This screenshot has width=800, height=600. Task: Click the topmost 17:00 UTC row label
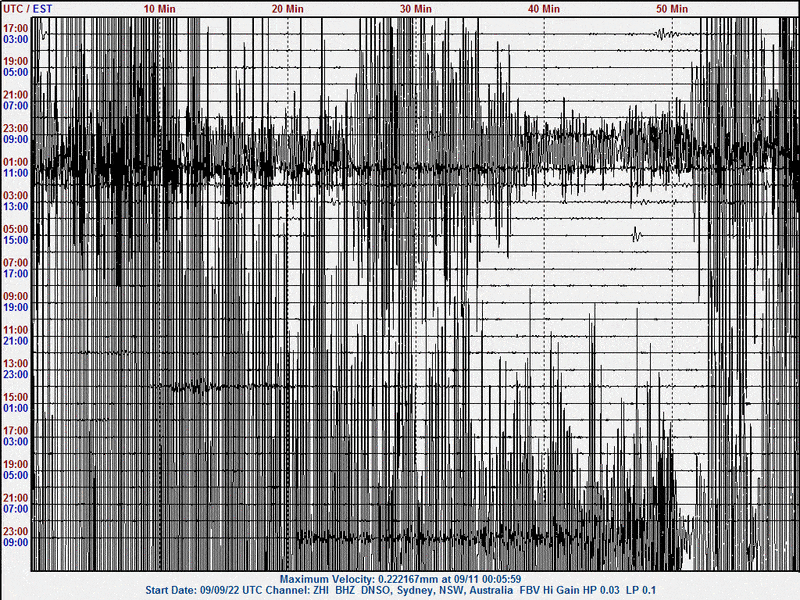[16, 28]
